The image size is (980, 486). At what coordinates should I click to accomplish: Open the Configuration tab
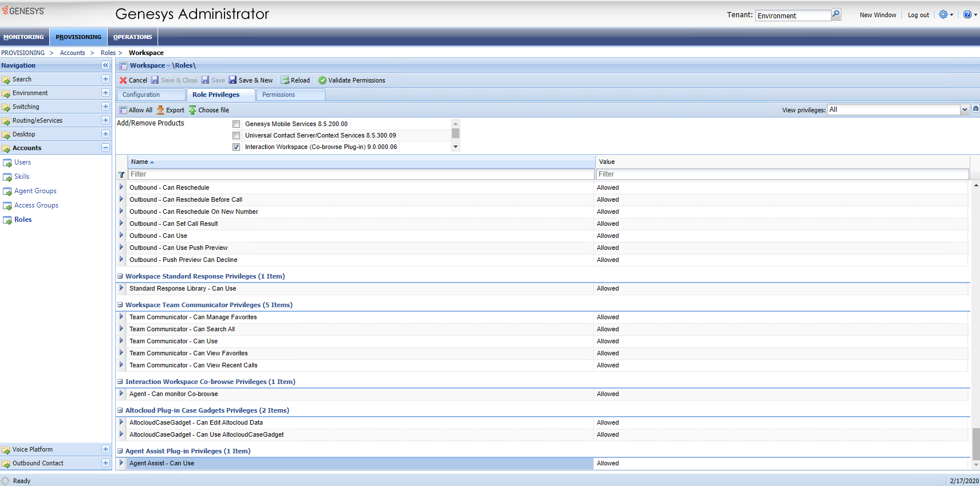[151, 95]
